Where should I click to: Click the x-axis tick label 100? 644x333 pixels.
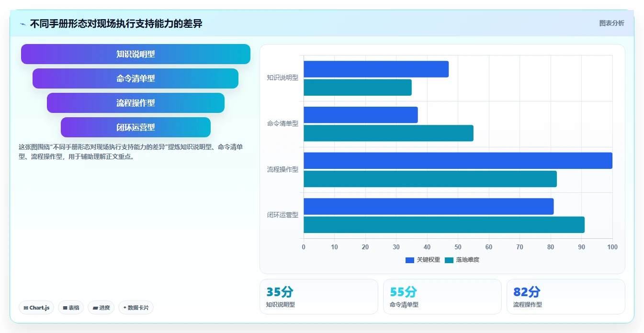tap(612, 247)
